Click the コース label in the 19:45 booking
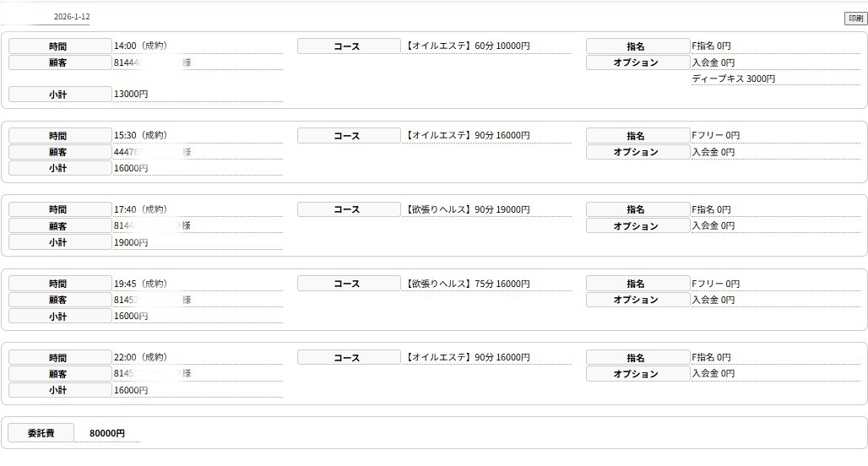The height and width of the screenshot is (466, 868). pyautogui.click(x=348, y=284)
